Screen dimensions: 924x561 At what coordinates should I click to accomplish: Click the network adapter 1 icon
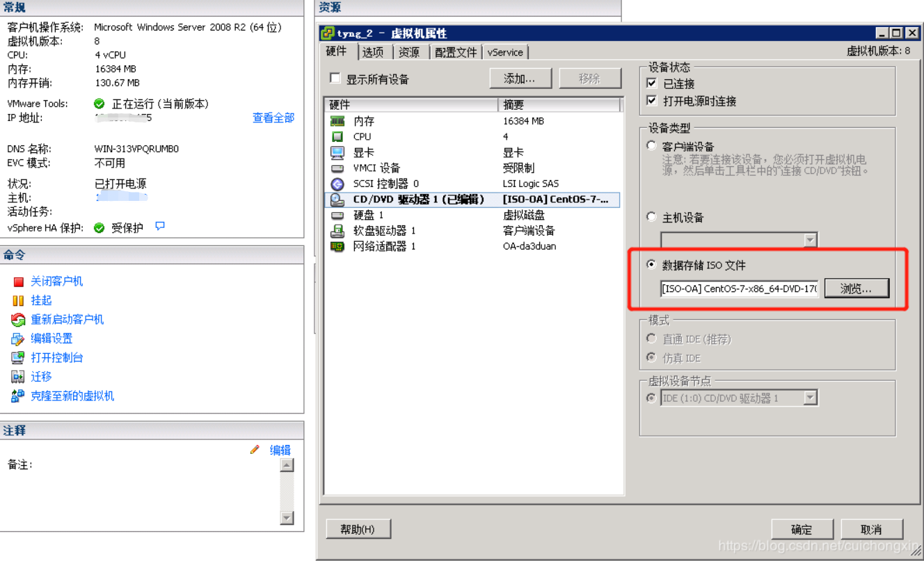point(337,246)
